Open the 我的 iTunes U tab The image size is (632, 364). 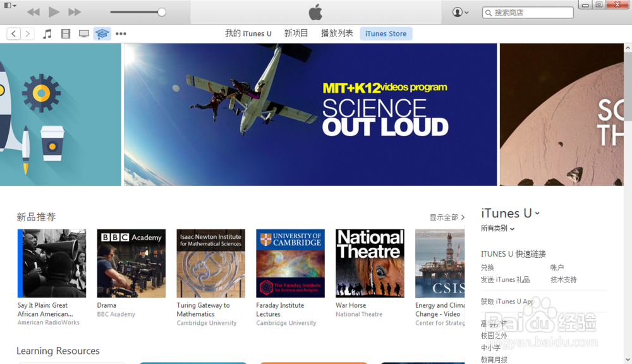pyautogui.click(x=248, y=33)
